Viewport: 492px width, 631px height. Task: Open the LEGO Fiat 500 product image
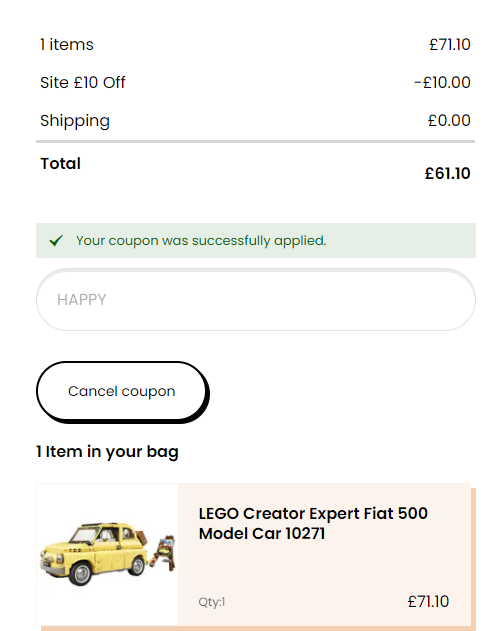click(x=107, y=554)
